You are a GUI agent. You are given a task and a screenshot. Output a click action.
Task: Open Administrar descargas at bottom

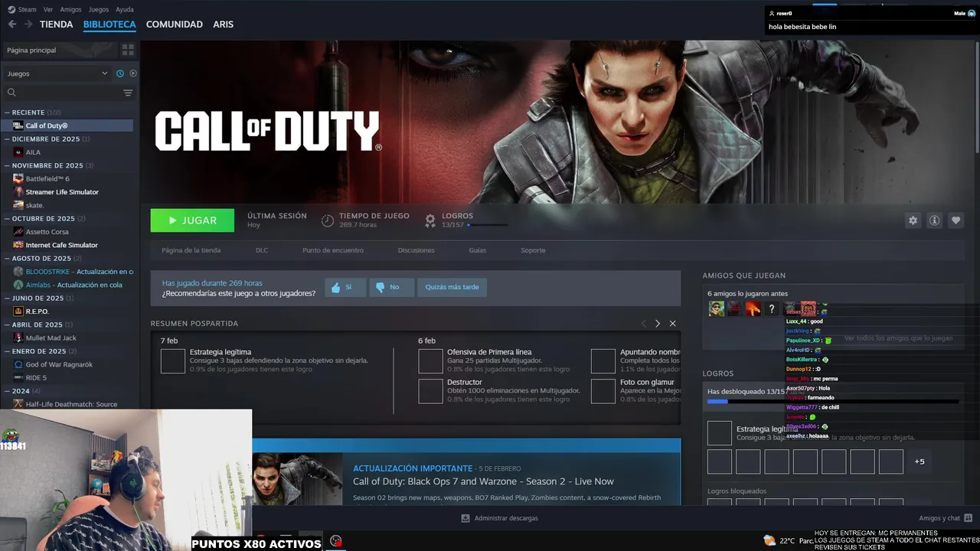pyautogui.click(x=499, y=518)
